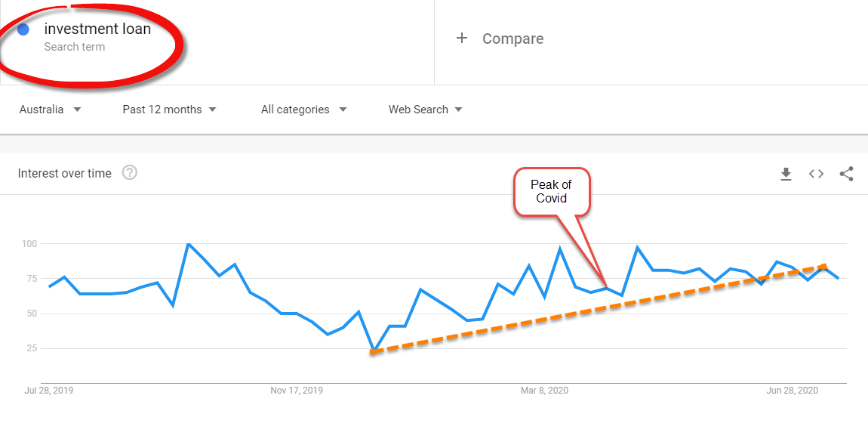Click the blue dot beside investment loan

pyautogui.click(x=23, y=30)
